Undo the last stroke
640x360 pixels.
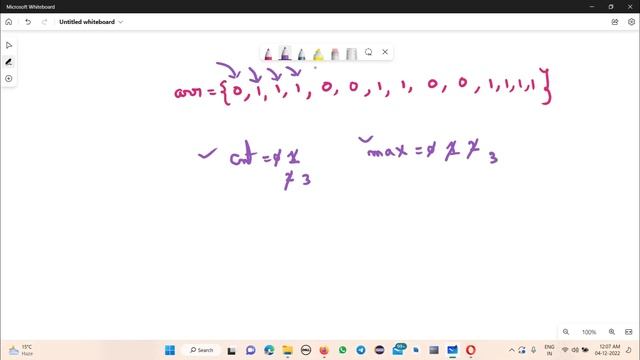(28, 22)
